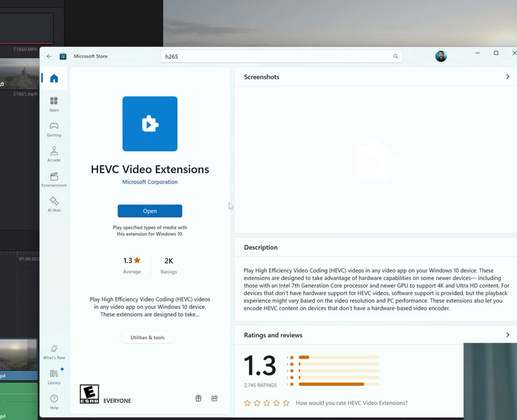Click the 5-star rating distribution bar

point(339,358)
